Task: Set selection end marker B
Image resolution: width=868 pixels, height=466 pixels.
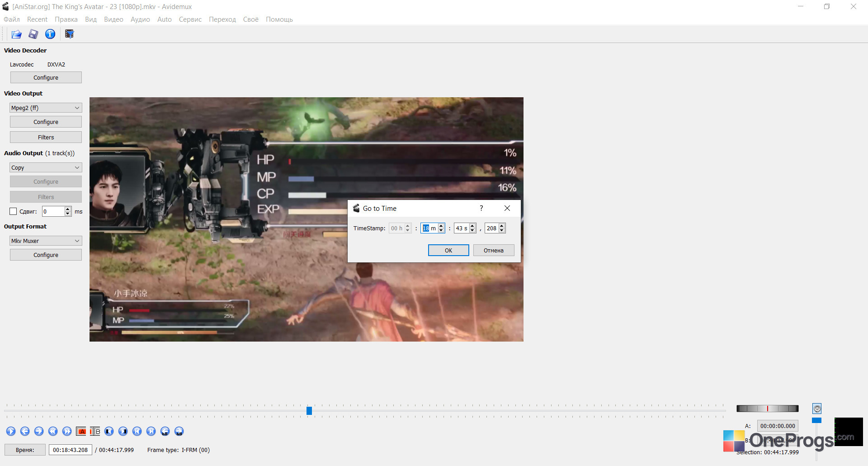Action: [95, 431]
